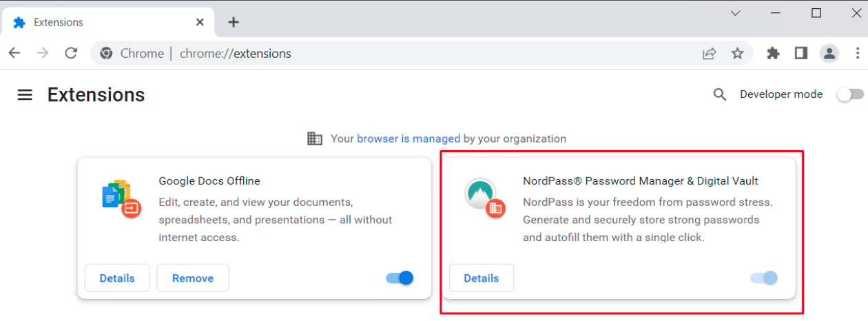The width and height of the screenshot is (868, 321).
Task: Open the tab search chevron dropdown
Action: coord(736,13)
